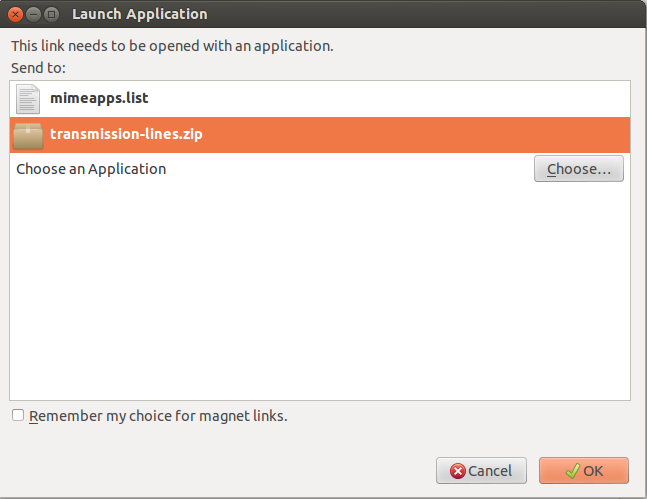Click the red X icon on Cancel

(x=457, y=471)
